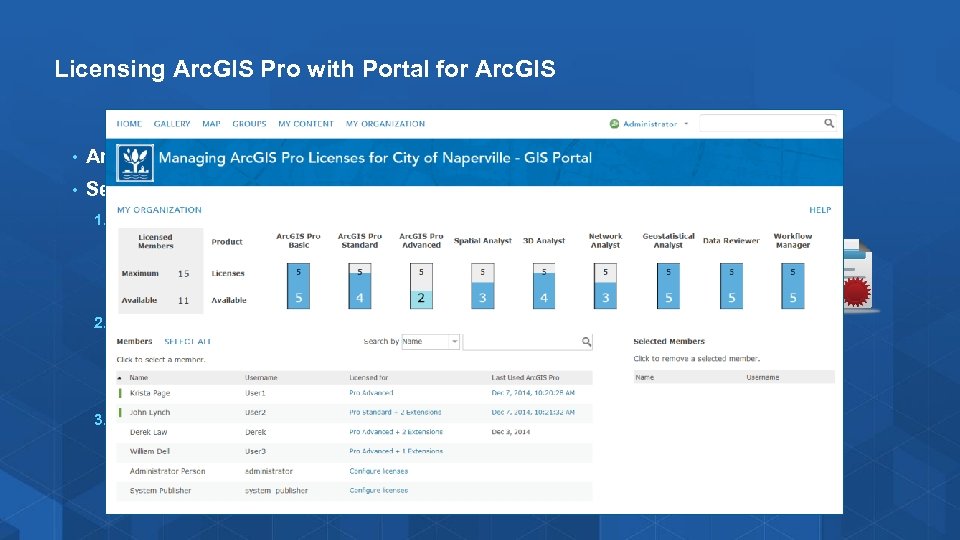Screen dimensions: 960x540
Task: Open the MAP menu item
Action: click(211, 124)
